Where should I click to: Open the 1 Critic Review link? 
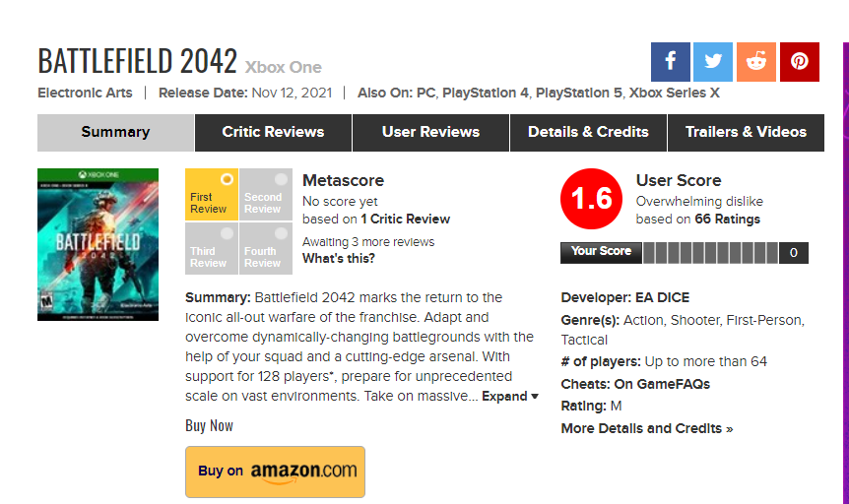(405, 220)
